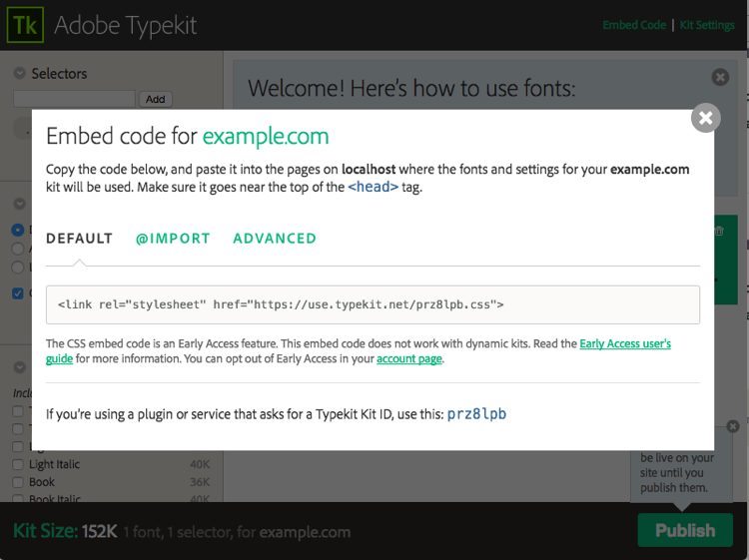
Task: Switch to the @IMPORT embed tab
Action: click(x=173, y=239)
